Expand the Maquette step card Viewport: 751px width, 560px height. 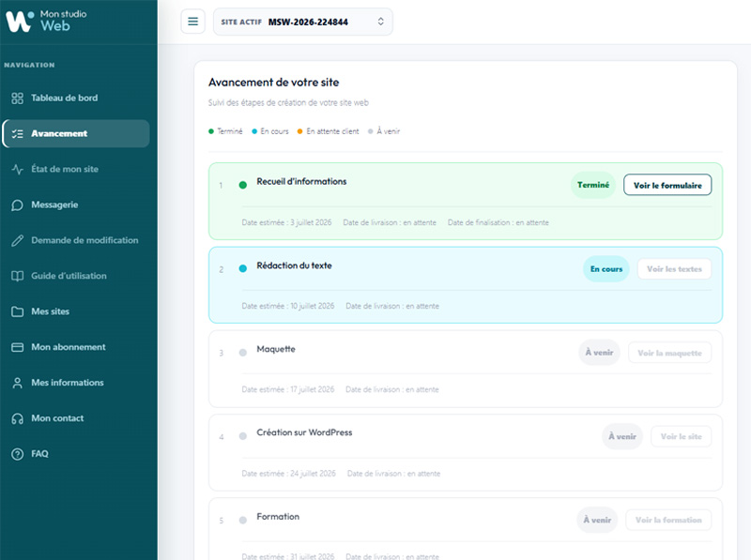coord(466,369)
